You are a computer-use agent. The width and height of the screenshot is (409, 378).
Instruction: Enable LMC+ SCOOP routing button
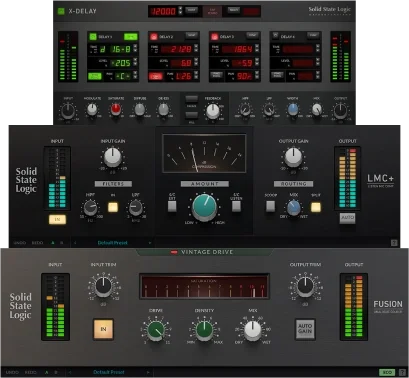[x=270, y=207]
